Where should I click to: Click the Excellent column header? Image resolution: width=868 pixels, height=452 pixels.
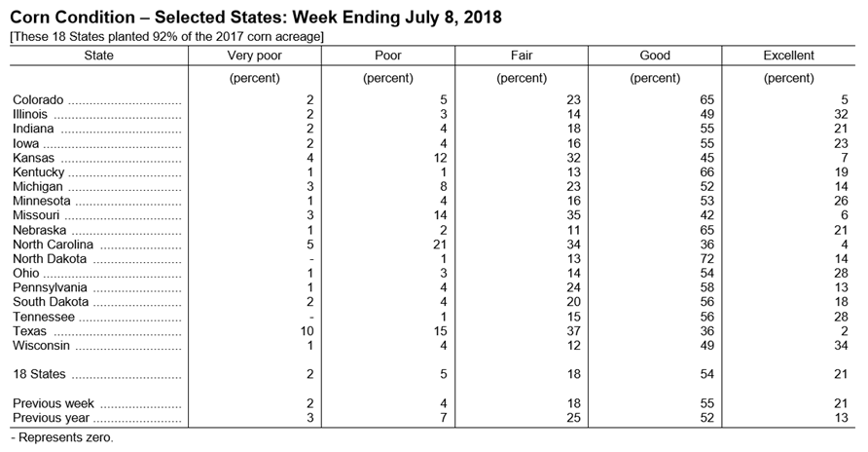click(x=788, y=56)
